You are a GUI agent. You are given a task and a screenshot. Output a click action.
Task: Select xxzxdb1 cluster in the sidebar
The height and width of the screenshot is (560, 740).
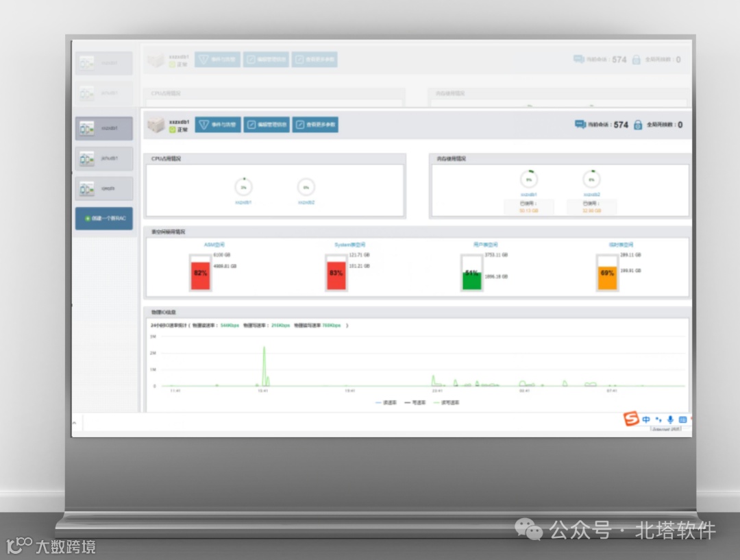tap(104, 128)
